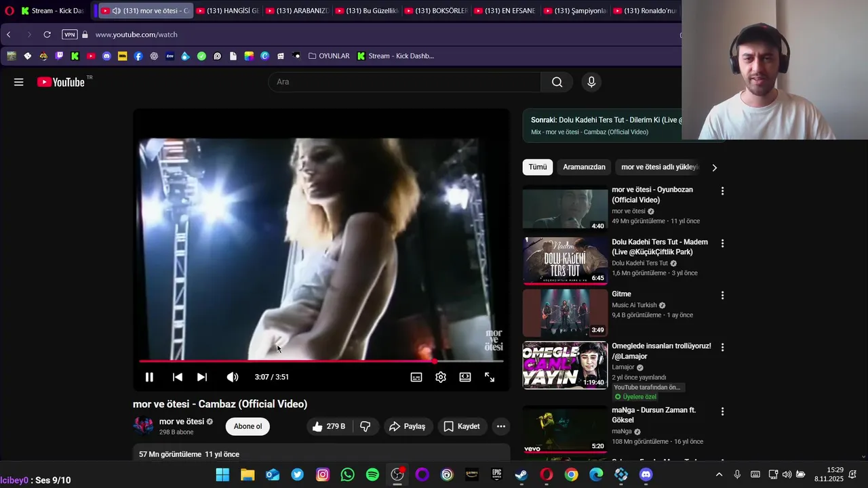Subscribe with Abone ol button

coord(248,426)
